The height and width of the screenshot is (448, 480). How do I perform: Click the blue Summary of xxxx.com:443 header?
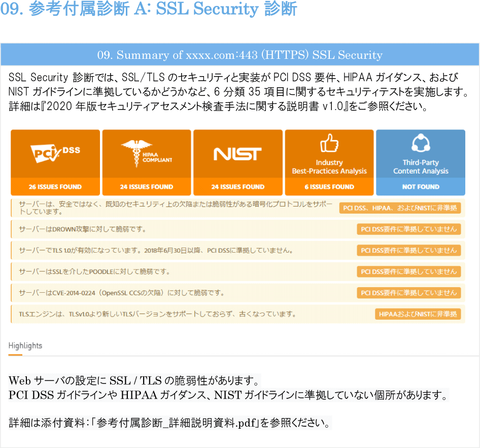pos(239,55)
